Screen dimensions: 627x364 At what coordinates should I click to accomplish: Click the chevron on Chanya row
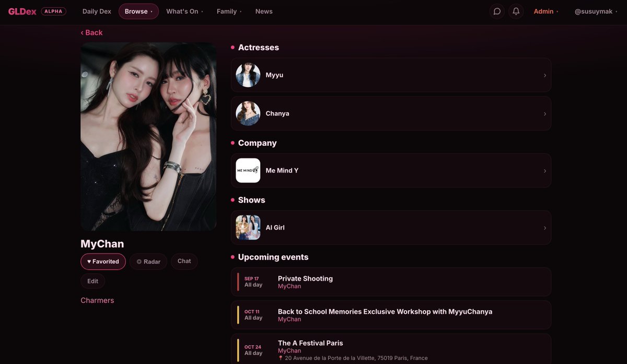pos(544,113)
